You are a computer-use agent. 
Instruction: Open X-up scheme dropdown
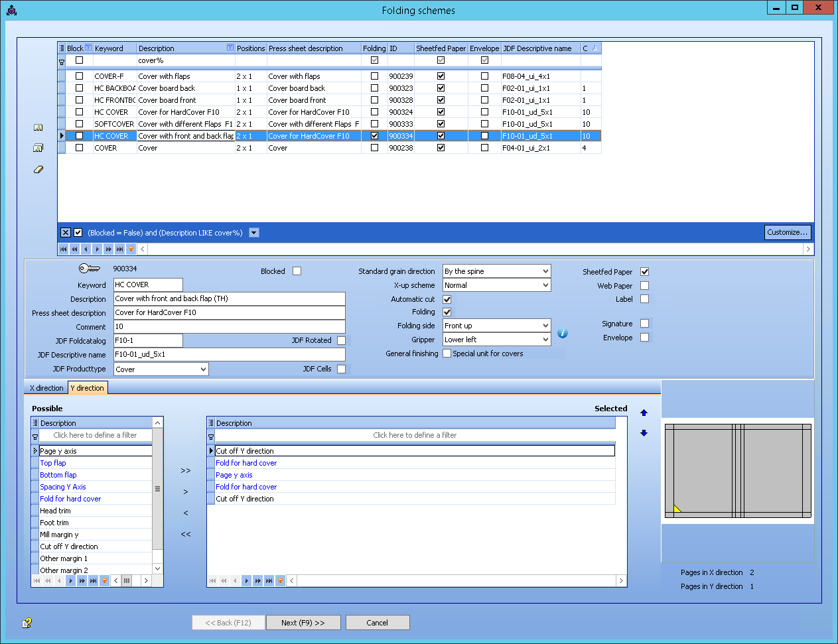(545, 285)
